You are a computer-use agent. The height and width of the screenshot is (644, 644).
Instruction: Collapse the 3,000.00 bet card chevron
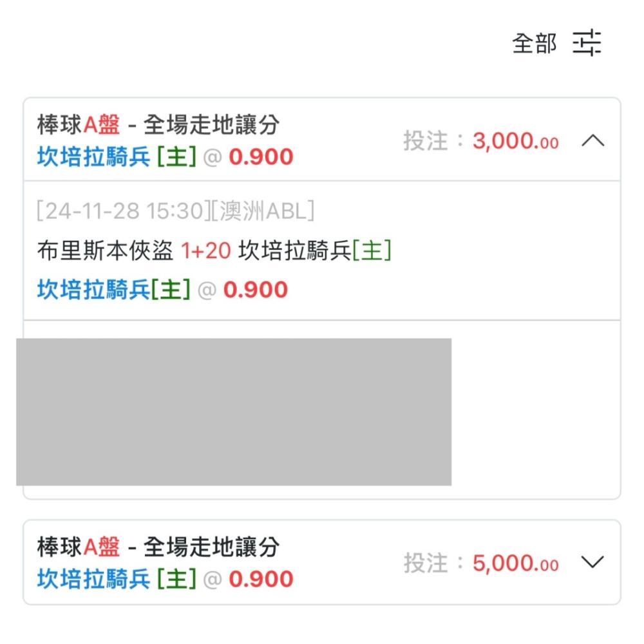click(592, 140)
